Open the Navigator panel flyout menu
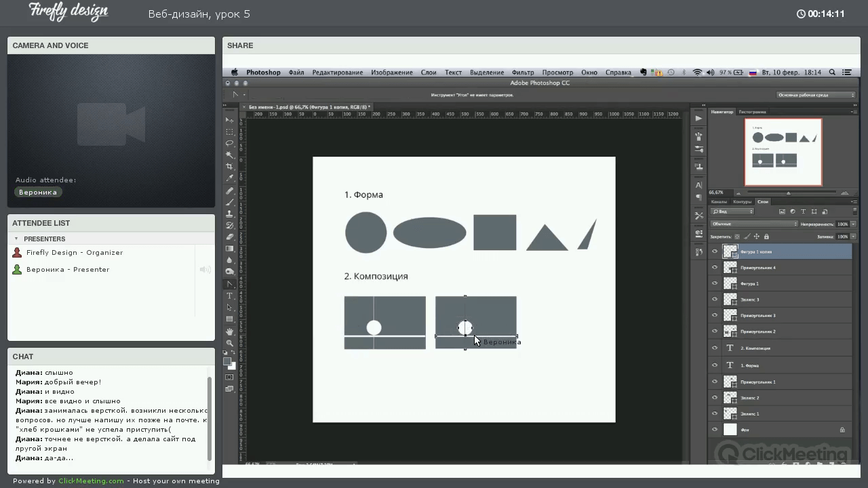Viewport: 868px width, 488px height. coord(853,112)
